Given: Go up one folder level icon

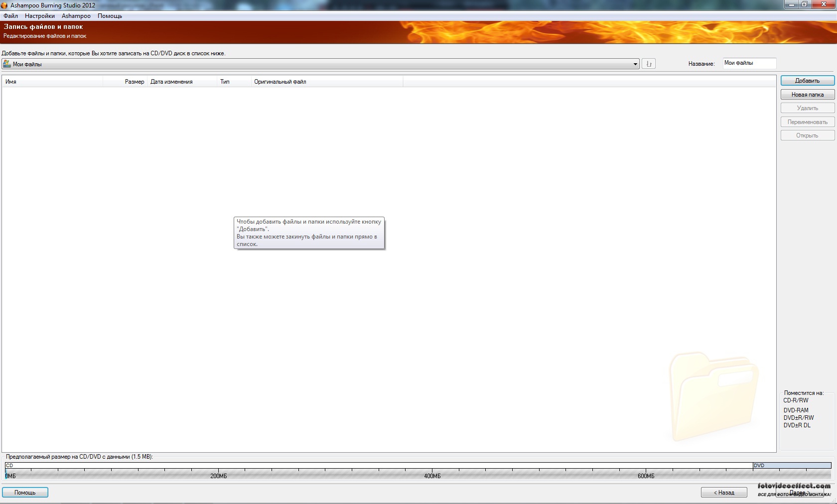Looking at the screenshot, I should [649, 64].
